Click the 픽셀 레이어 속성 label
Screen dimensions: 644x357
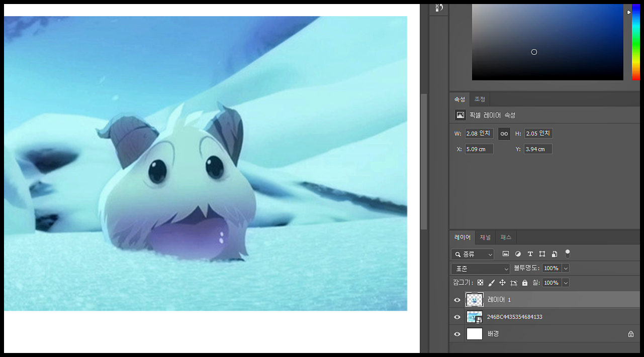point(492,115)
